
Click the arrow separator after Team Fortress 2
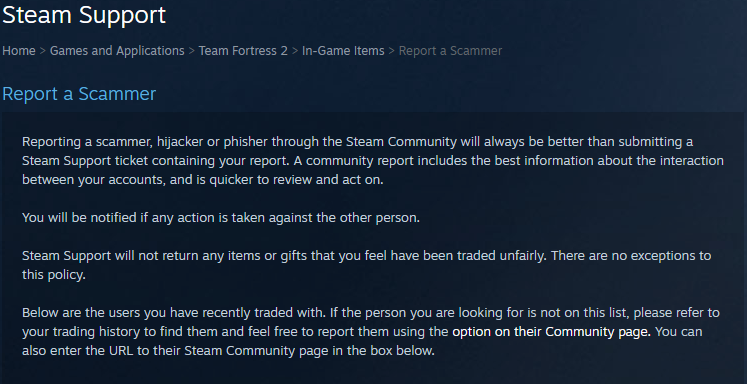click(295, 51)
